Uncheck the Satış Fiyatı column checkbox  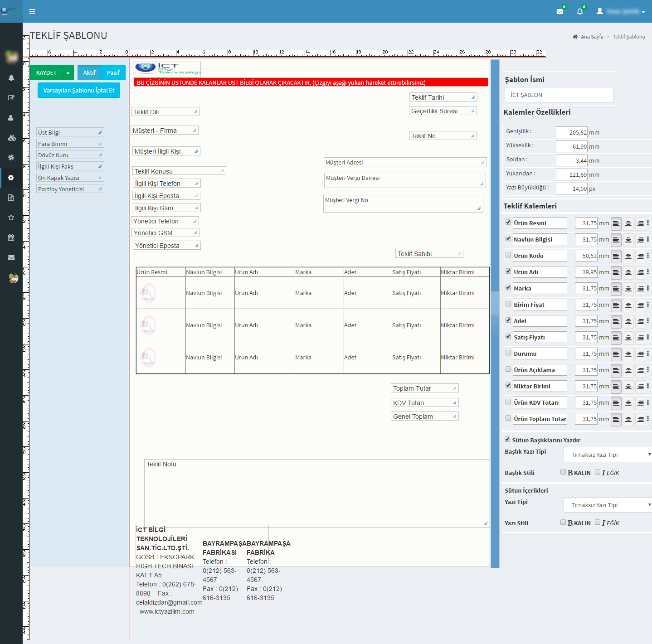click(508, 337)
